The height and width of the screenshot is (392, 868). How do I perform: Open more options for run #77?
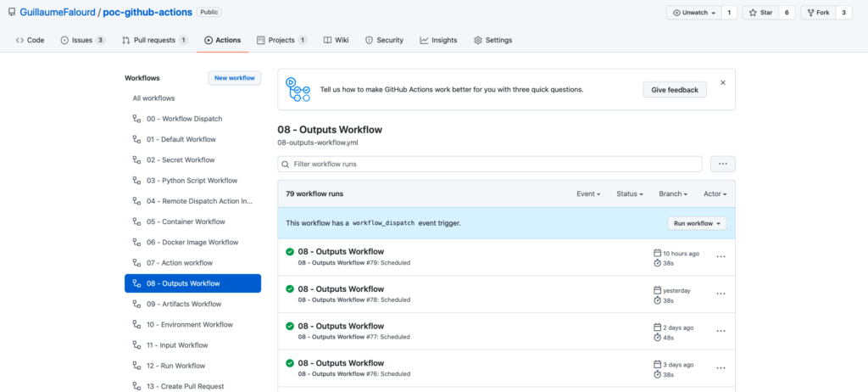[x=721, y=331]
